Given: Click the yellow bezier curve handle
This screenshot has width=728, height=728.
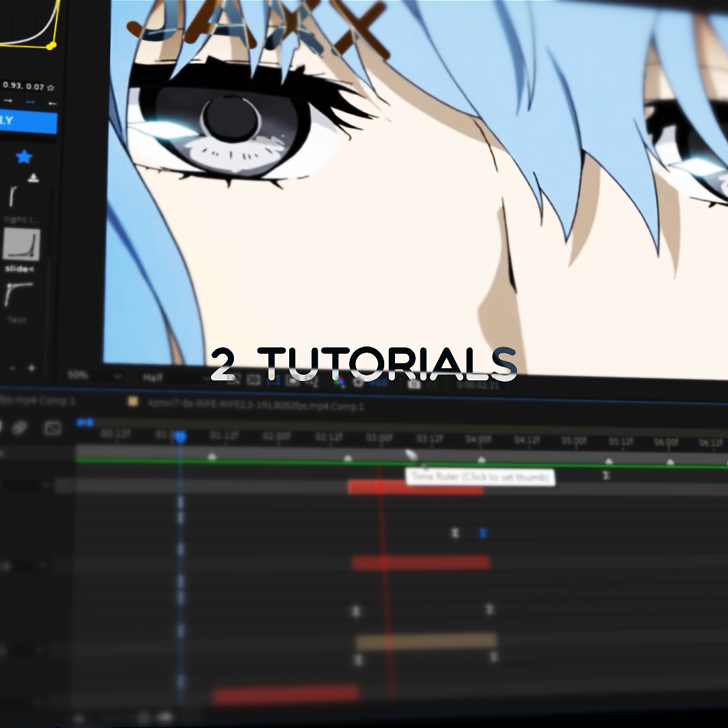Looking at the screenshot, I should point(51,45).
